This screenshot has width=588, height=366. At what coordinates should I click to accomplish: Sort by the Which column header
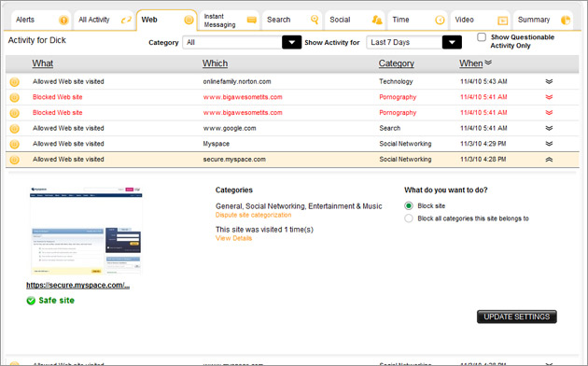(215, 63)
